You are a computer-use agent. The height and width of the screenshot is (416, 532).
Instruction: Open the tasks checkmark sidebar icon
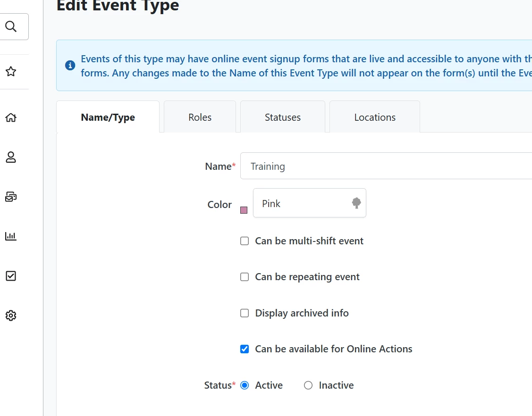coord(11,276)
